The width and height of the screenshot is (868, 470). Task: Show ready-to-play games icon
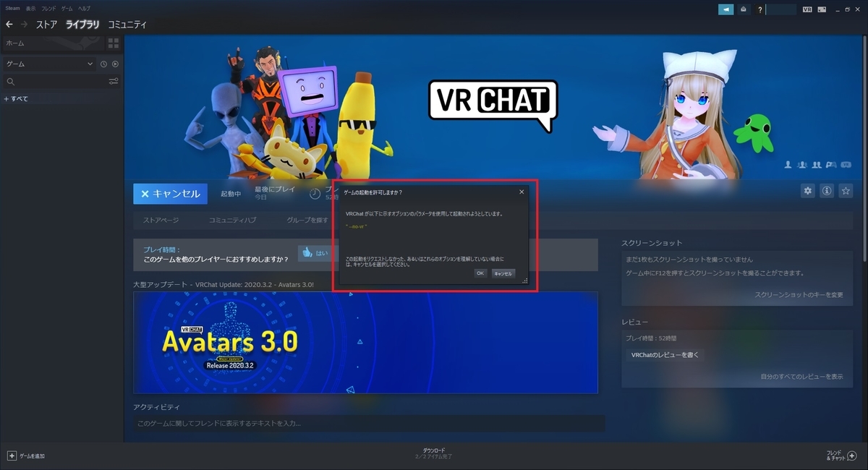115,64
